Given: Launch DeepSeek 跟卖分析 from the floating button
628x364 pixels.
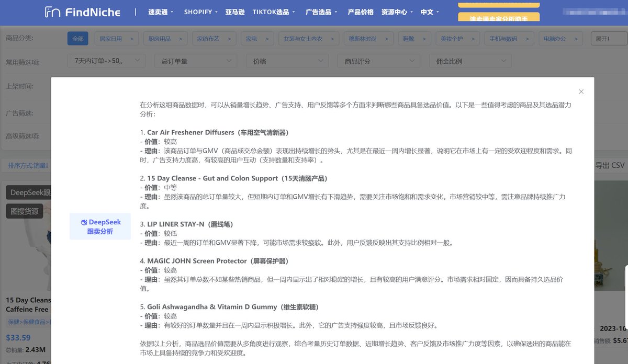Looking at the screenshot, I should [x=100, y=226].
